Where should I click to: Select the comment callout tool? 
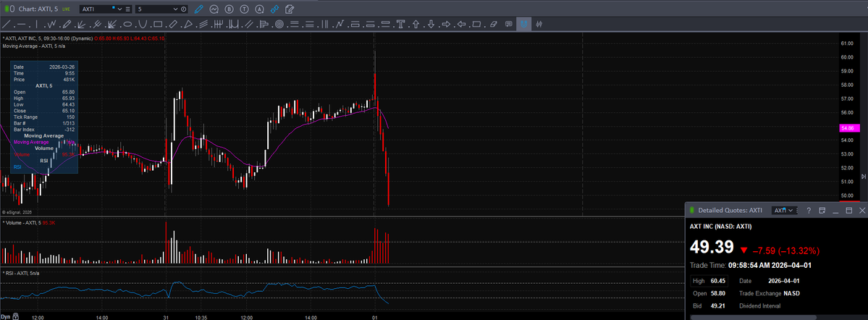coord(509,25)
